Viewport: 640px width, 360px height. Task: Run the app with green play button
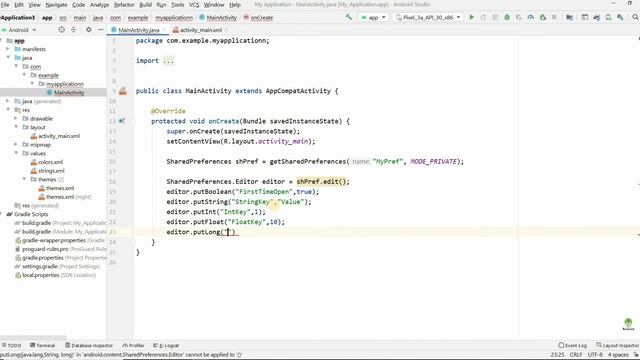pyautogui.click(x=471, y=17)
